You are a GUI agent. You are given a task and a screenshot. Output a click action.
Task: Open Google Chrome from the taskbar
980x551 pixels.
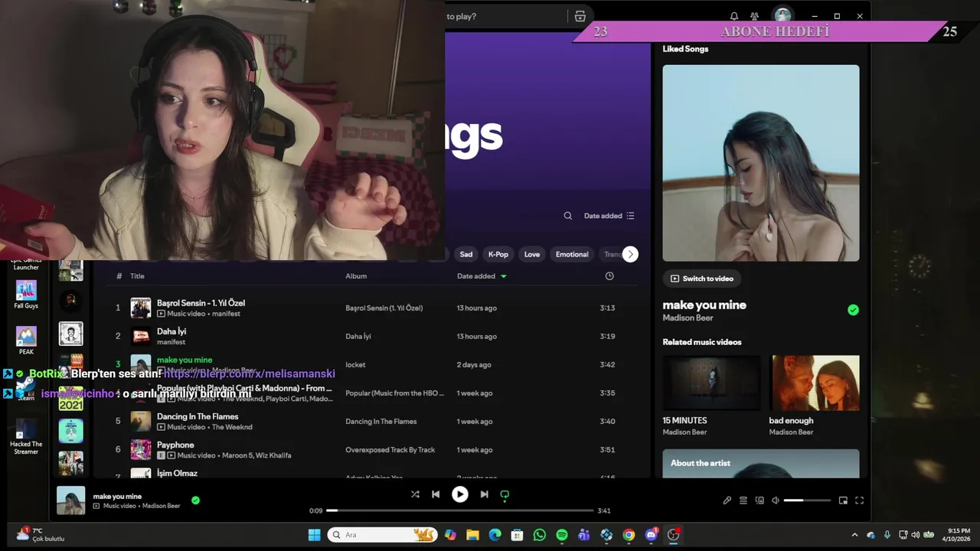pos(629,535)
